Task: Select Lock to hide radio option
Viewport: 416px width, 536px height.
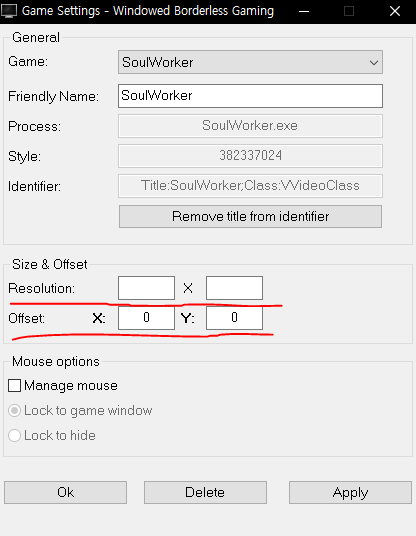Action: (14, 436)
